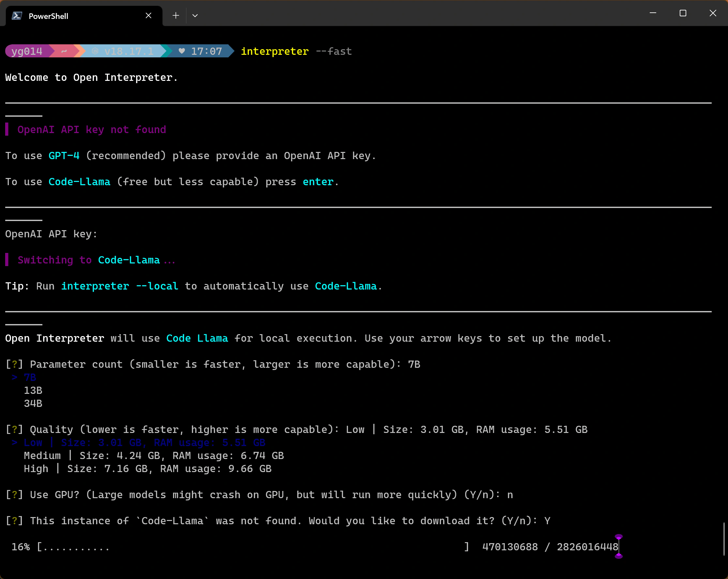This screenshot has width=728, height=579.
Task: Click the 'Use GPU?' question line
Action: click(259, 495)
